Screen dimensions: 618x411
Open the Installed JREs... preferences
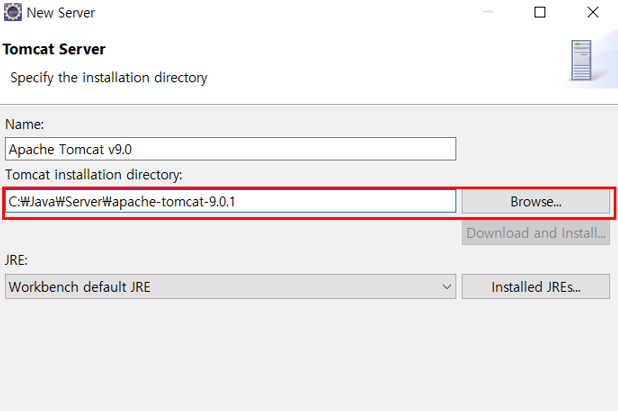(536, 286)
